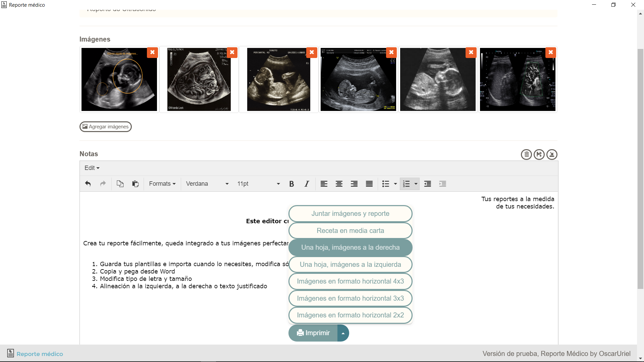Toggle bold formatting
644x362 pixels.
(291, 184)
